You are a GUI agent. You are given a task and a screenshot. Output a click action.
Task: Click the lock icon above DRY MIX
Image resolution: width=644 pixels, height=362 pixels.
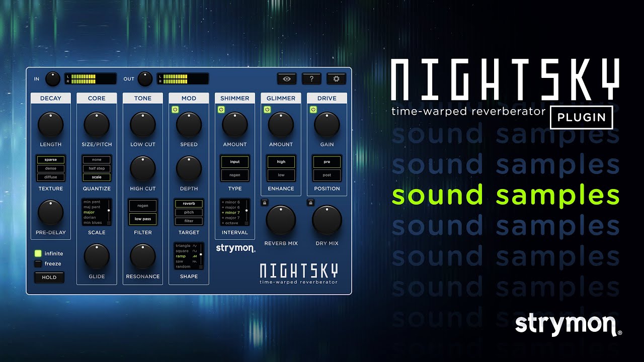point(310,203)
